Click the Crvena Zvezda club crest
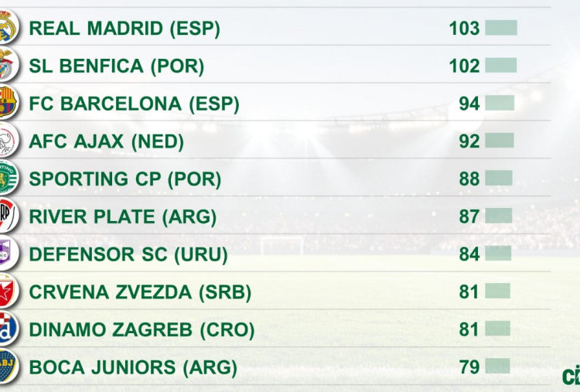This screenshot has height=392, width=580. [9, 291]
